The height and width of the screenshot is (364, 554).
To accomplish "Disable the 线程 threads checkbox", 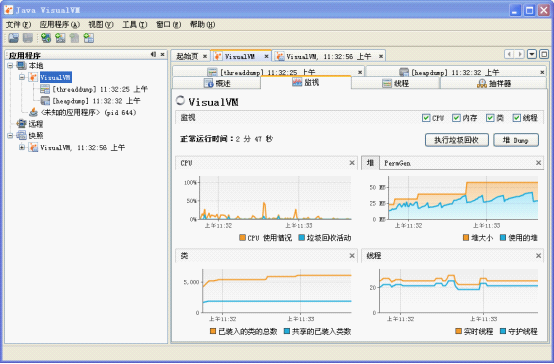I will tap(517, 118).
